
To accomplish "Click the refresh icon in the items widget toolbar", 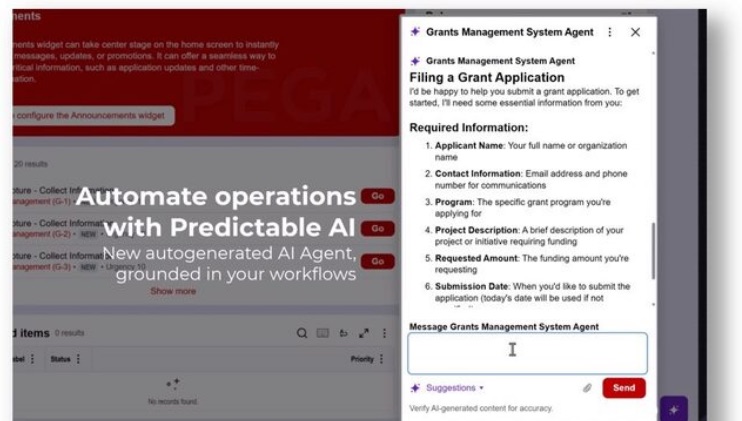I will (343, 333).
